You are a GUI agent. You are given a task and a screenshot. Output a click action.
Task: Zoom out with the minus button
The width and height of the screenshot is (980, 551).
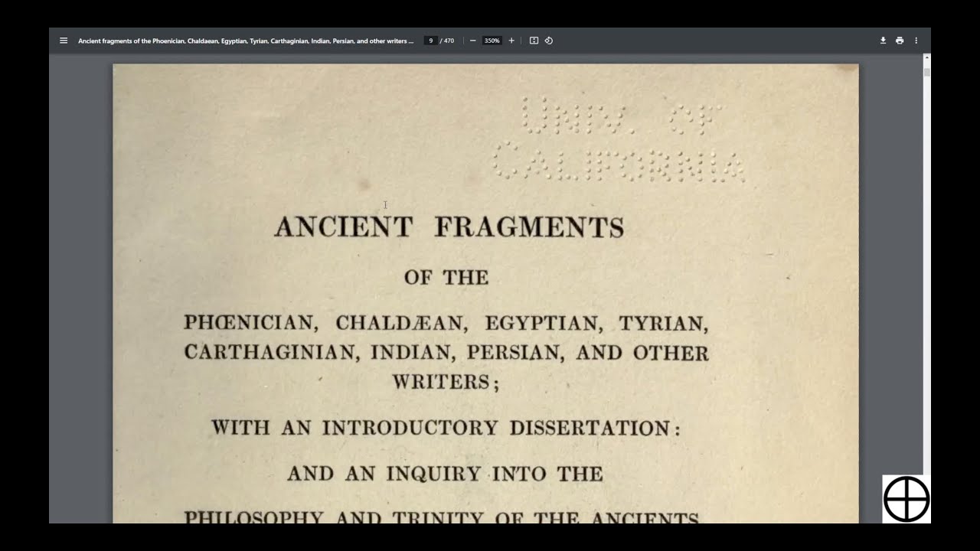472,41
